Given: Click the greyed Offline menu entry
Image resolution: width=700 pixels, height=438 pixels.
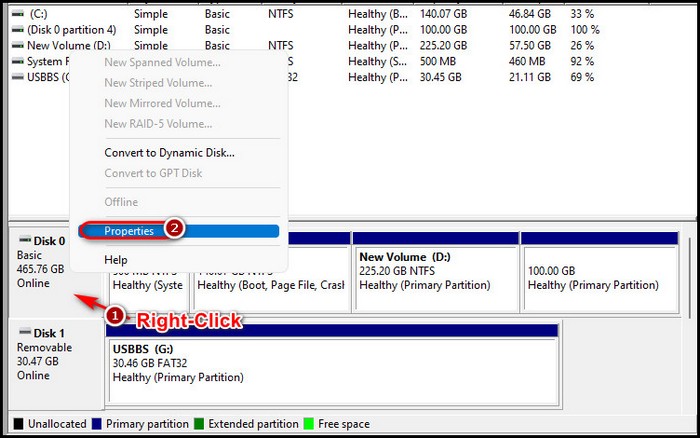Looking at the screenshot, I should pyautogui.click(x=121, y=202).
